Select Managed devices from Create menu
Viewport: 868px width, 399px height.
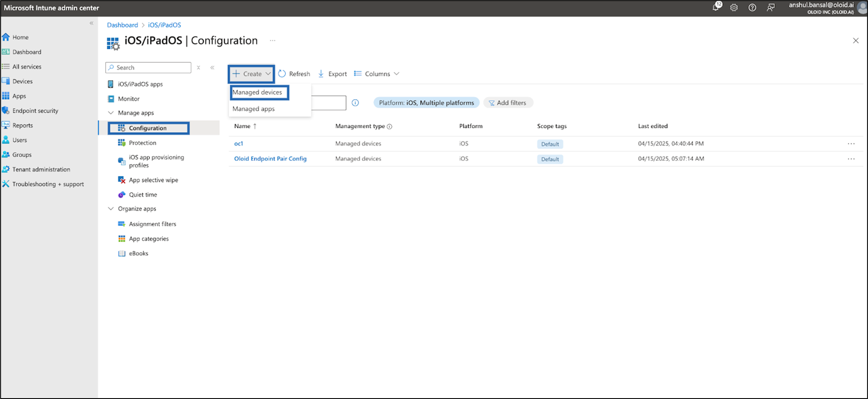pos(257,92)
